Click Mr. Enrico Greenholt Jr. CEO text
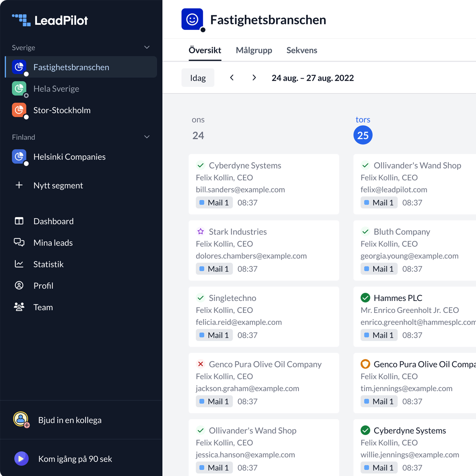Screen dimensions: 476x476 click(x=409, y=310)
